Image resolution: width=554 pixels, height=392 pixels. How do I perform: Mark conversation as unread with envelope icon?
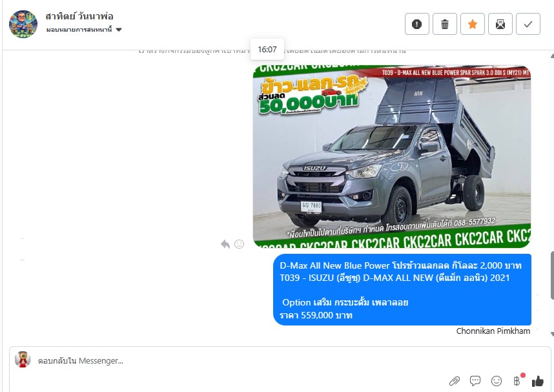click(500, 24)
